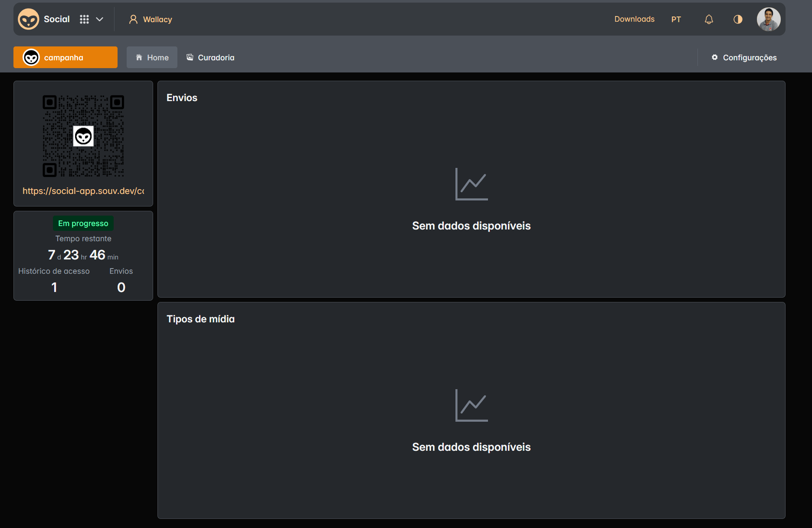Change the PT language selector

(676, 19)
